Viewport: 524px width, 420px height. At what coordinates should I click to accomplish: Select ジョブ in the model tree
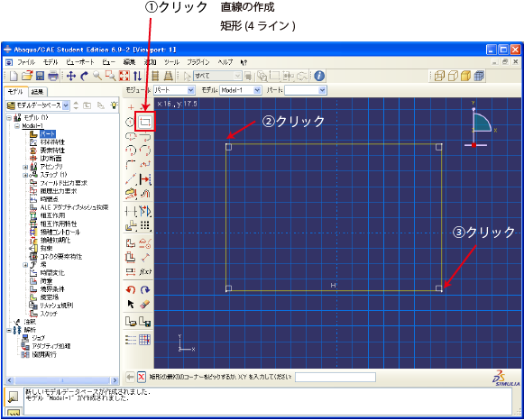tap(39, 338)
